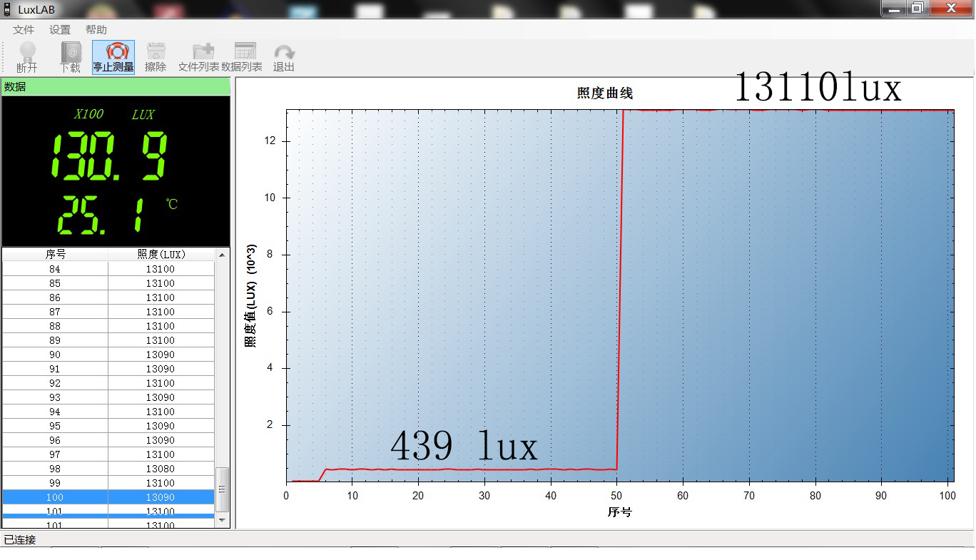The image size is (976, 560).
Task: Click the 擦除 erase toolbar icon
Action: coord(156,57)
